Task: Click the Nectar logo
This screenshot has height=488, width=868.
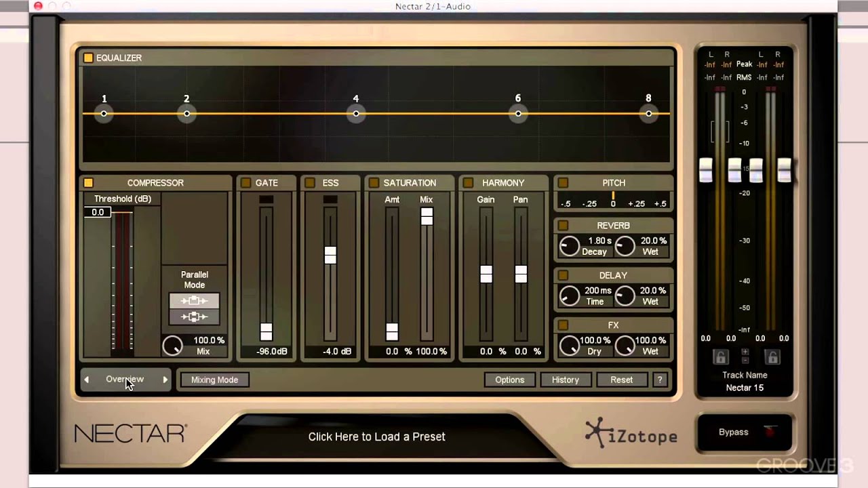Action: click(130, 434)
